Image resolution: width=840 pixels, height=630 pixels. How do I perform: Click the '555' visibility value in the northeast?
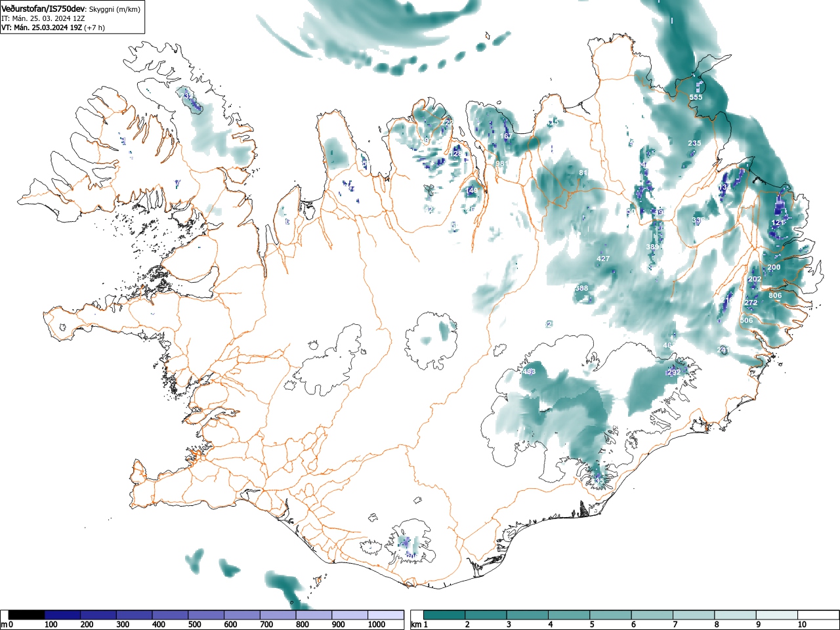click(696, 97)
